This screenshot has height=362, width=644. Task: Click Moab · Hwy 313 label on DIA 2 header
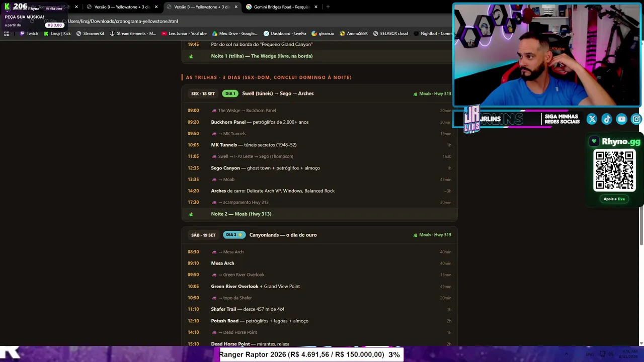(x=432, y=235)
